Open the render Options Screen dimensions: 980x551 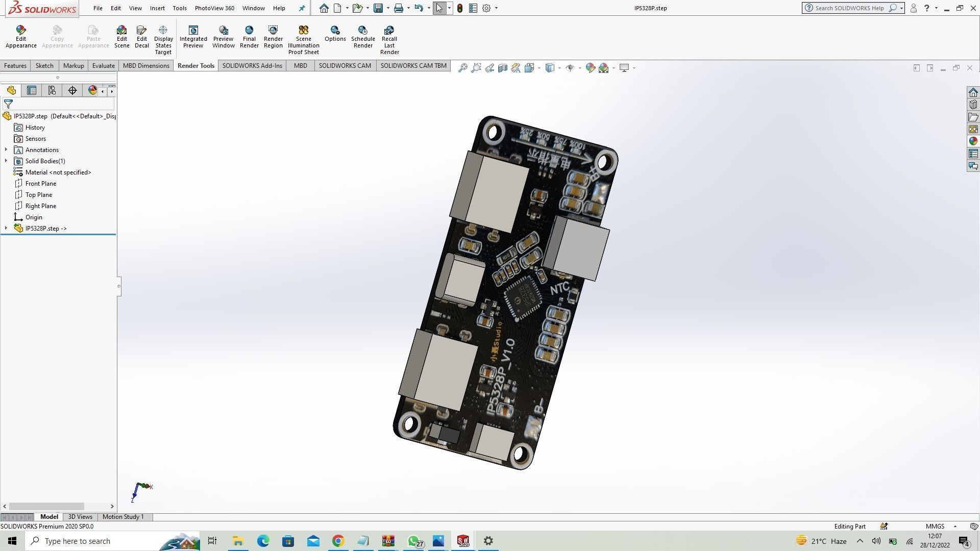click(x=335, y=34)
